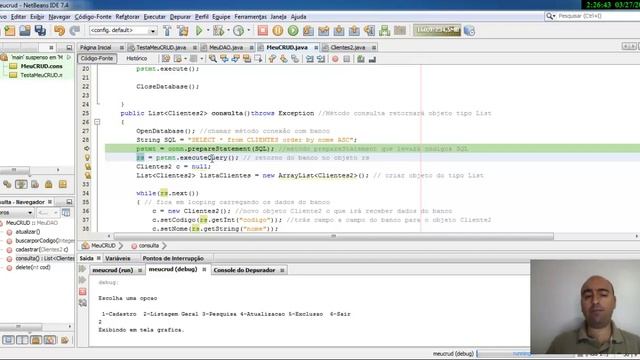Open the Editar menu

(18, 17)
